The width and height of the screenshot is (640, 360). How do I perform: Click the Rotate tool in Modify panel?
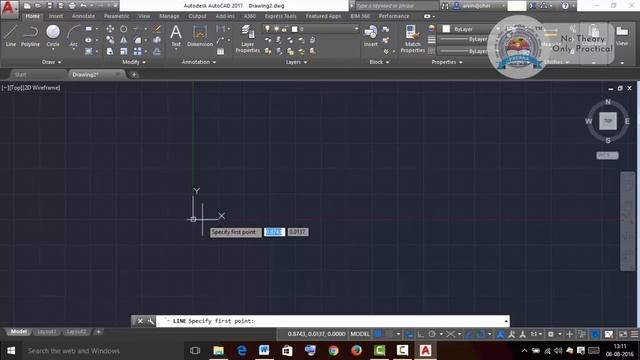pos(123,29)
